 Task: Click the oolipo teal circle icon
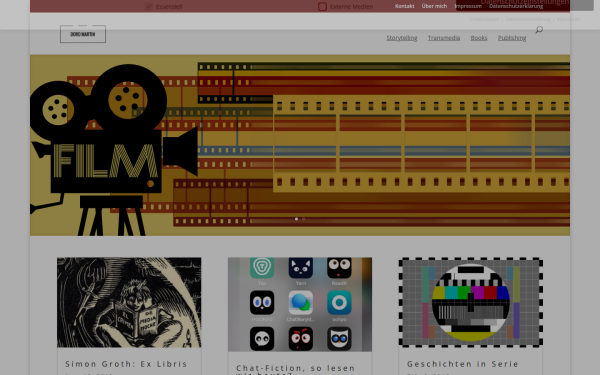click(x=339, y=302)
